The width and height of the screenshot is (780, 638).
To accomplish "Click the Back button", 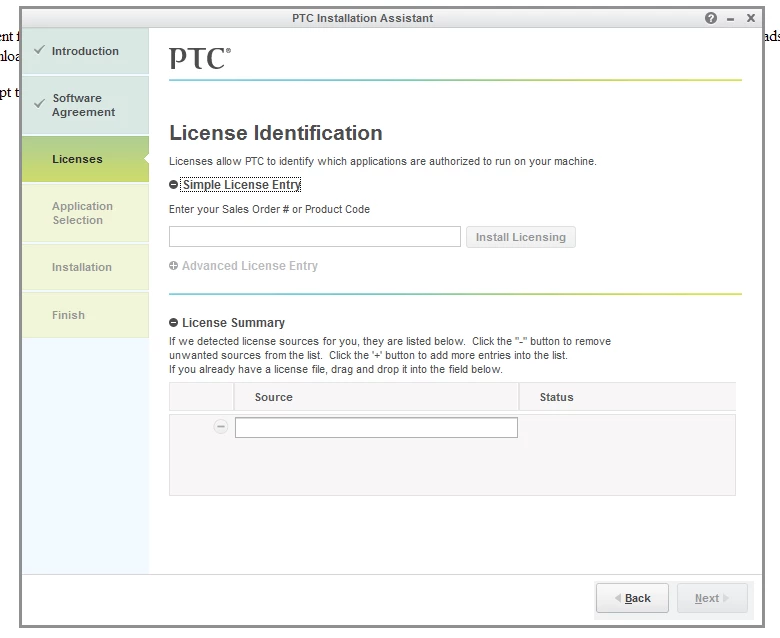I will pyautogui.click(x=632, y=598).
